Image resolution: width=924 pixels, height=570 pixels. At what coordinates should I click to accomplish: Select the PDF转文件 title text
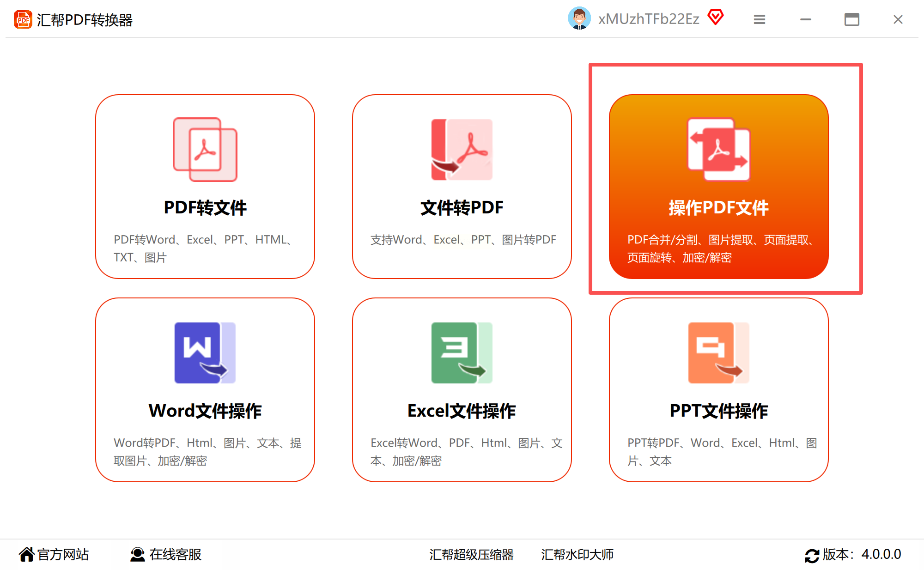tap(205, 208)
